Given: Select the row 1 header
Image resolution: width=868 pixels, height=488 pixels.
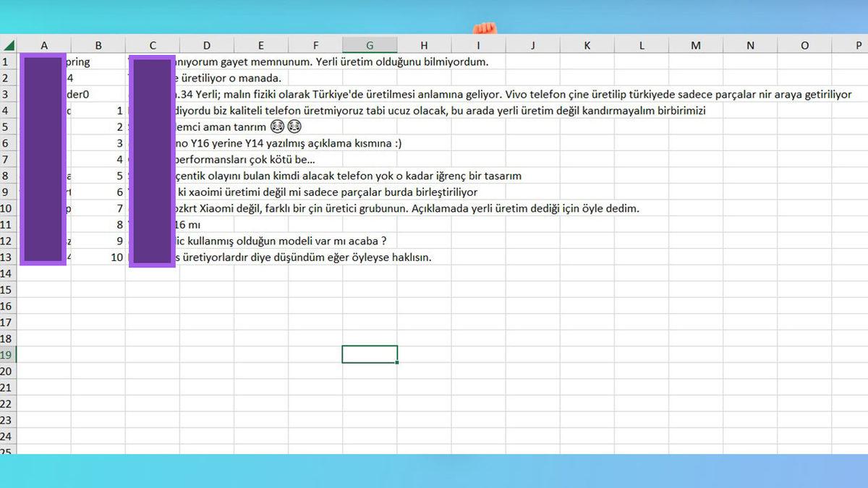Looking at the screenshot, I should point(8,62).
